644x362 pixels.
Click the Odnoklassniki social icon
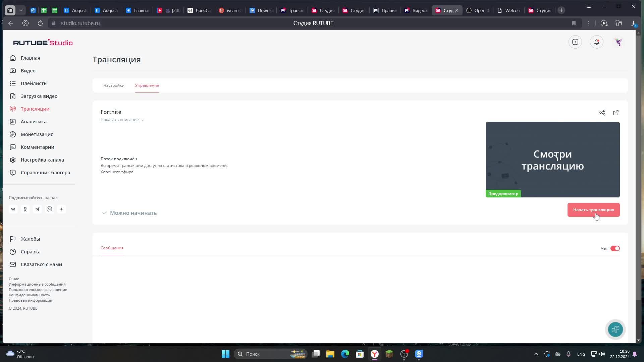tap(25, 209)
